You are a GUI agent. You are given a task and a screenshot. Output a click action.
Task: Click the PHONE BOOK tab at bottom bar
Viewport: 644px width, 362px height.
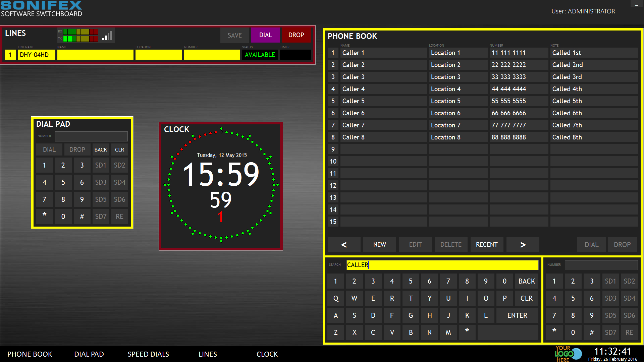tap(31, 354)
